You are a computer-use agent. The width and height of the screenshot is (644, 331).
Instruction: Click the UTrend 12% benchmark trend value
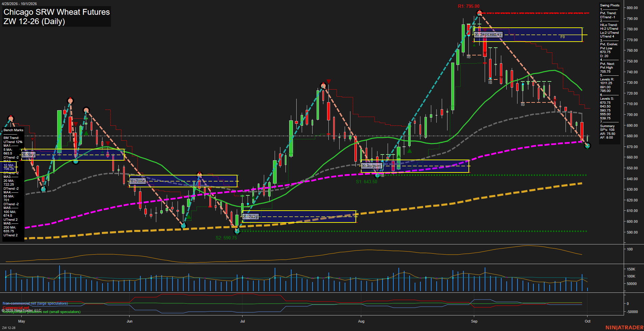point(13,142)
